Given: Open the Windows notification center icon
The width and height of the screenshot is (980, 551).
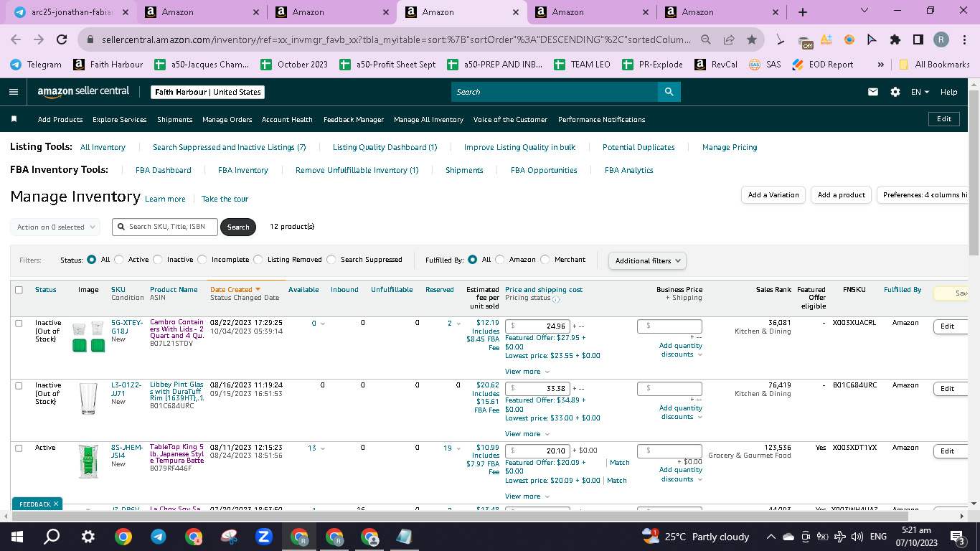Looking at the screenshot, I should click(x=956, y=537).
